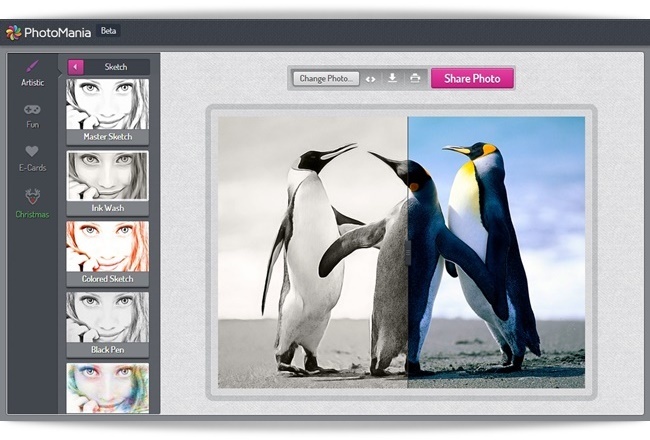Screen dimensions: 650x440
Task: Apply the Master Sketch effect
Action: click(x=107, y=111)
